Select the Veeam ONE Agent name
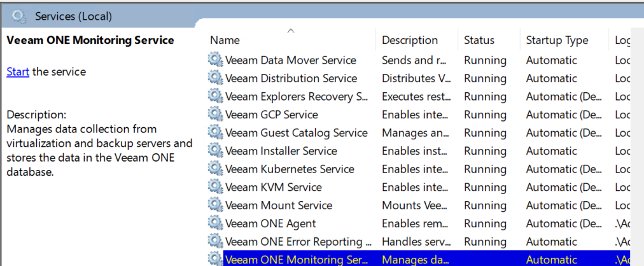The image size is (644, 266). 270,224
